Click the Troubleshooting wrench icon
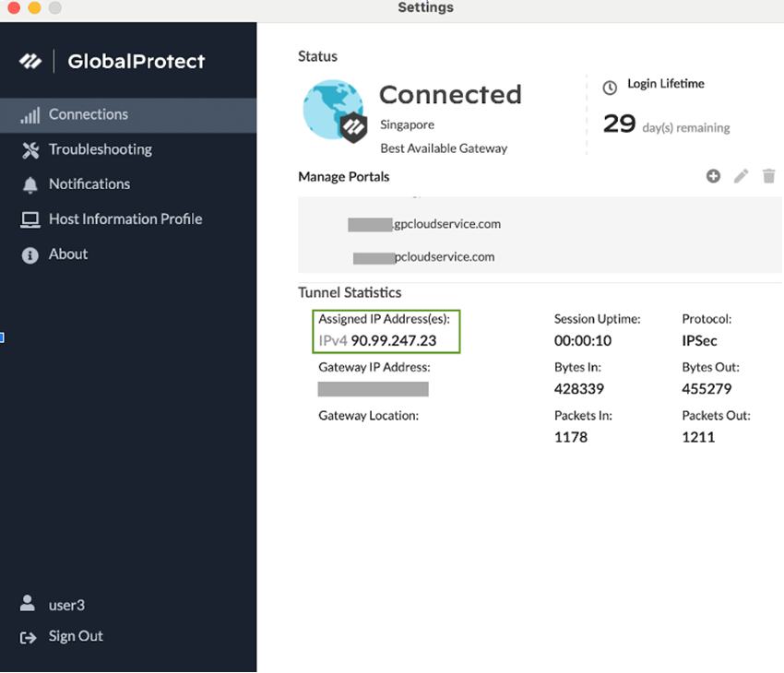Viewport: 784px width, 673px height. point(30,150)
